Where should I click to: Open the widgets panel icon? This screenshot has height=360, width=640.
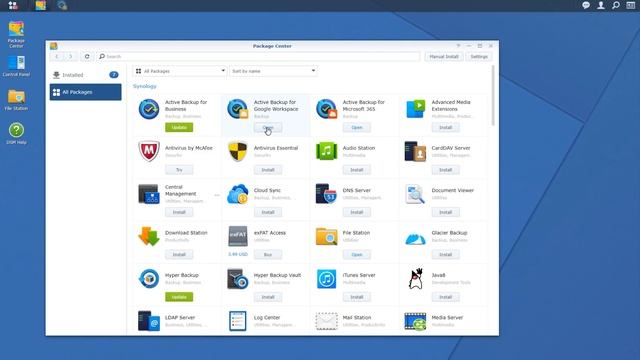631,5
